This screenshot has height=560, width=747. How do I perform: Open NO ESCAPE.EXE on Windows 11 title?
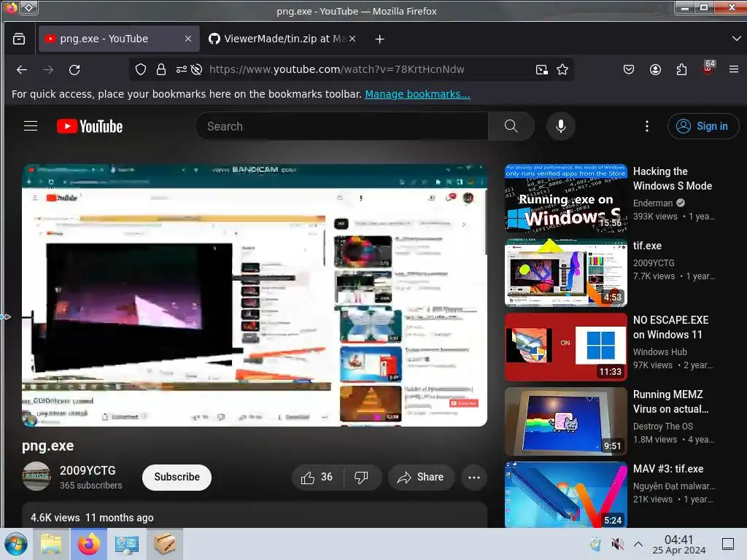670,327
